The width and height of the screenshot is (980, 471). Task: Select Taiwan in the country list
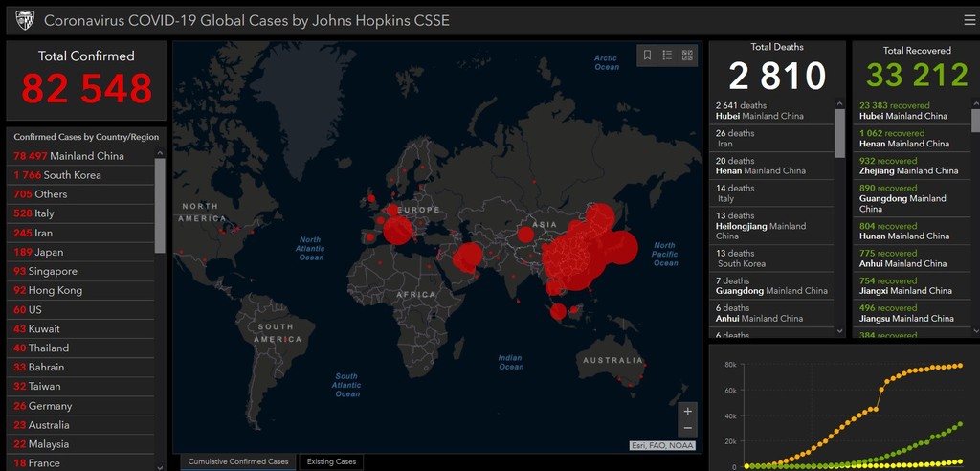[x=80, y=387]
